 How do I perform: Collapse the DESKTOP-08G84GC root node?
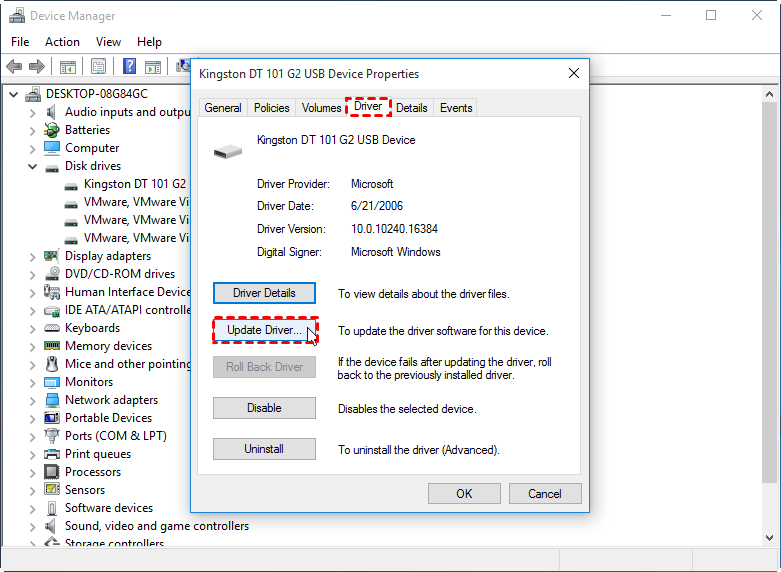13,94
